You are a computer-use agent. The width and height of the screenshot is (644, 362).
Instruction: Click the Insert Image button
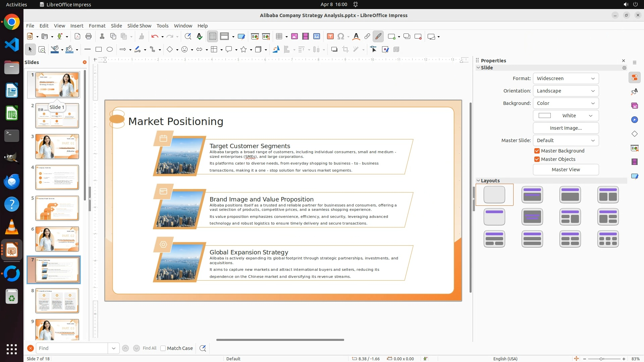(x=566, y=128)
